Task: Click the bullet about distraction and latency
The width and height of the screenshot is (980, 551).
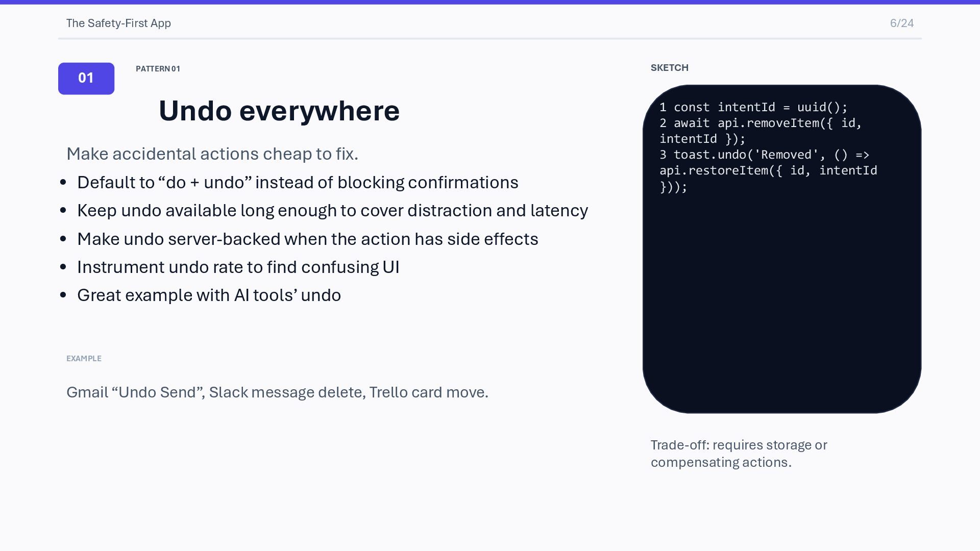Action: point(332,211)
